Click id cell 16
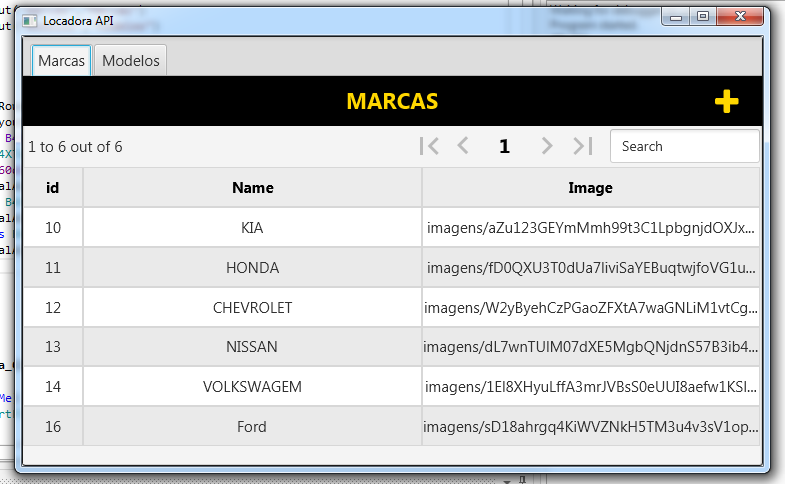785x484 pixels. [53, 426]
